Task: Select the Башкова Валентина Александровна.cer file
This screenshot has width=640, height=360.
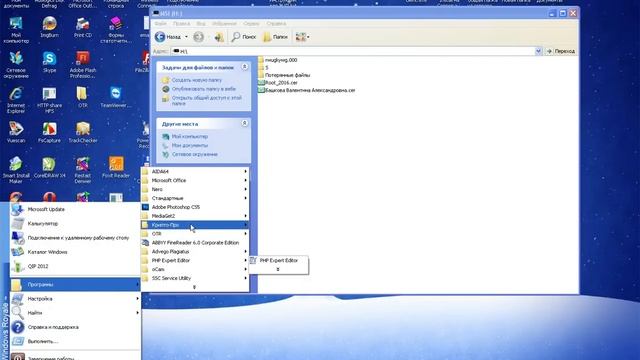Action: [x=307, y=90]
